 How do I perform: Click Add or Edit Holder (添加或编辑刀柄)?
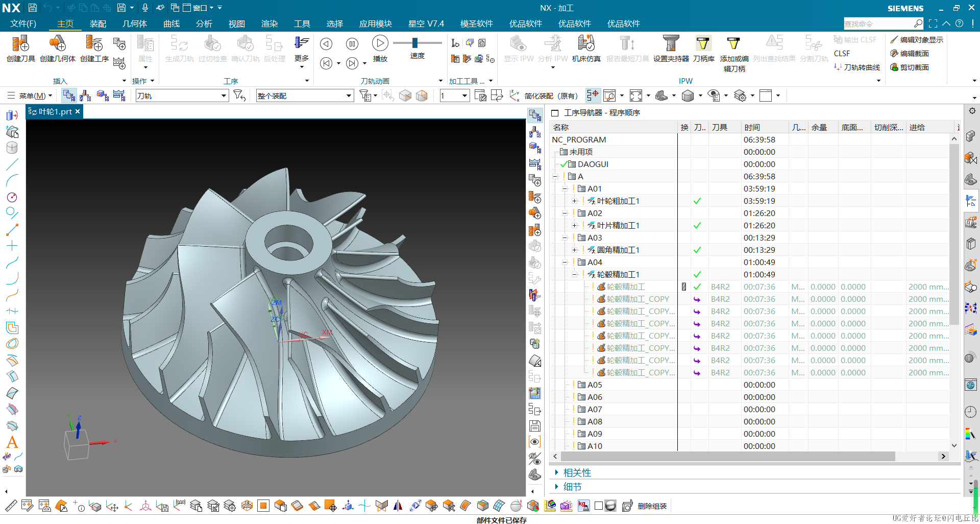(x=734, y=54)
